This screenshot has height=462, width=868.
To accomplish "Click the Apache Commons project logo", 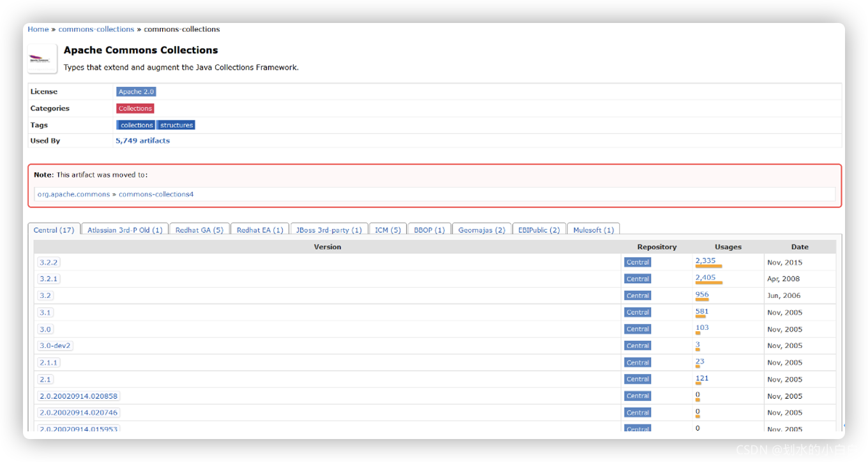I will pyautogui.click(x=42, y=59).
